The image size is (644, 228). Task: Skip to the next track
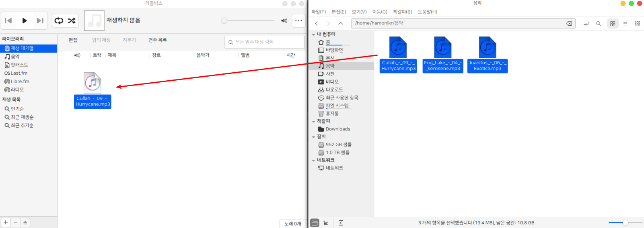(x=40, y=21)
